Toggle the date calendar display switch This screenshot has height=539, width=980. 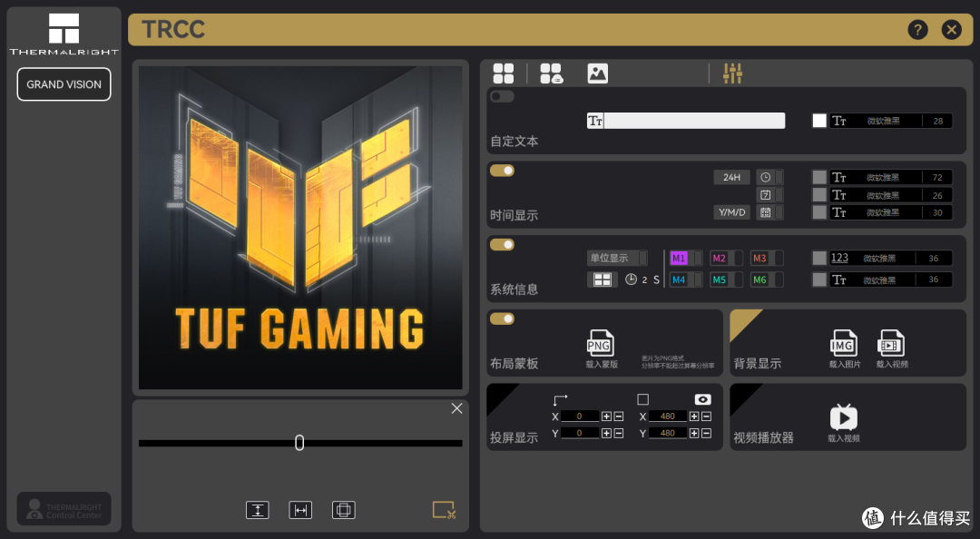[770, 212]
